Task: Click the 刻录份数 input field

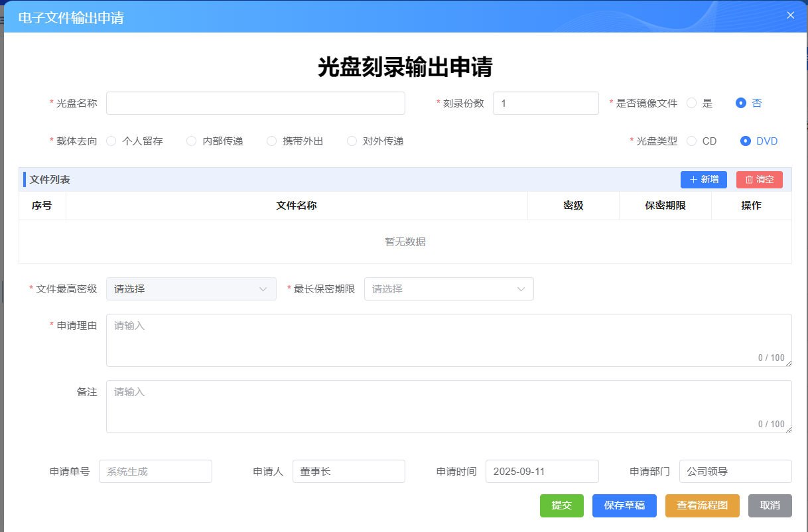Action: click(545, 103)
